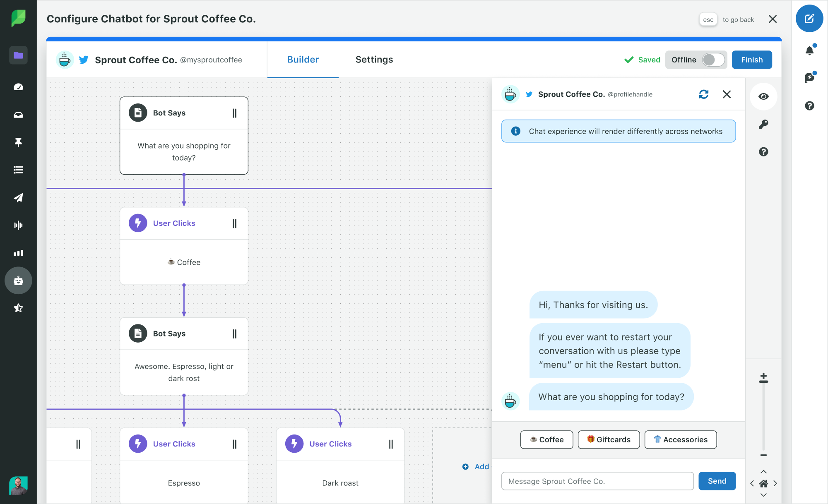Screen dimensions: 828x504
Task: Click the Bot Says node icon
Action: (138, 112)
